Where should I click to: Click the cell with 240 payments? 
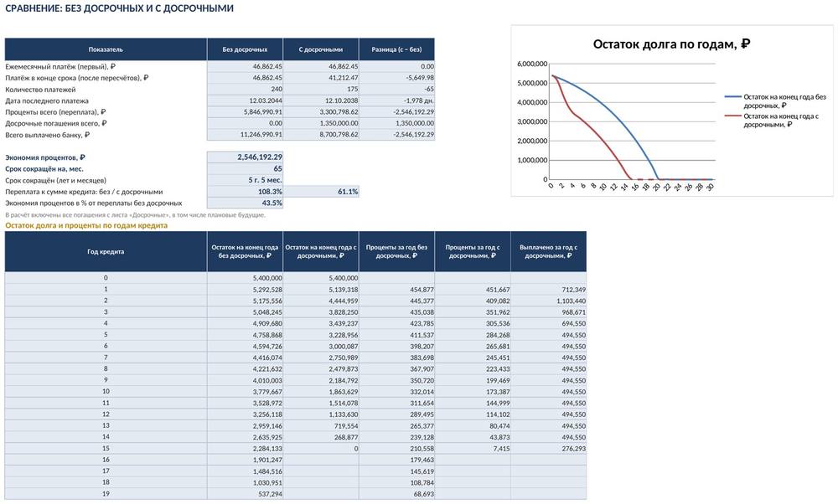point(245,89)
